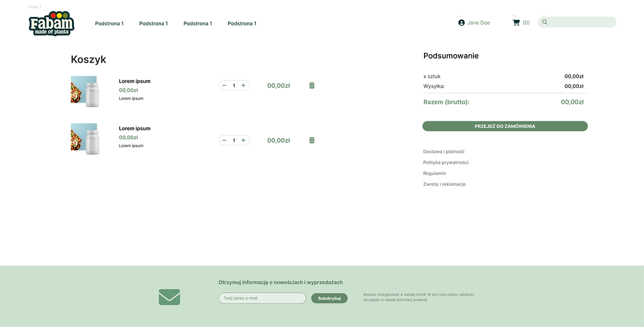Image resolution: width=644 pixels, height=327 pixels.
Task: Click the magnifier icon in the search bar
Action: 544,21
